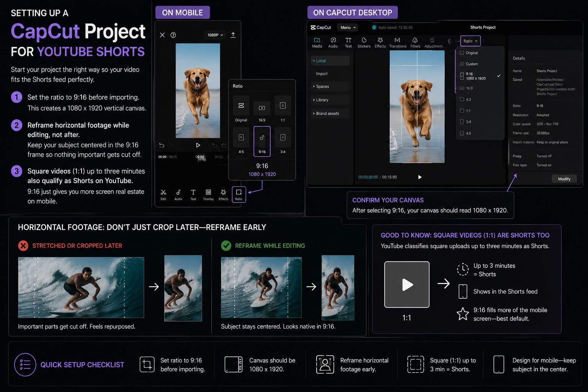Click the CapCut logo in the desktop app

pos(321,28)
